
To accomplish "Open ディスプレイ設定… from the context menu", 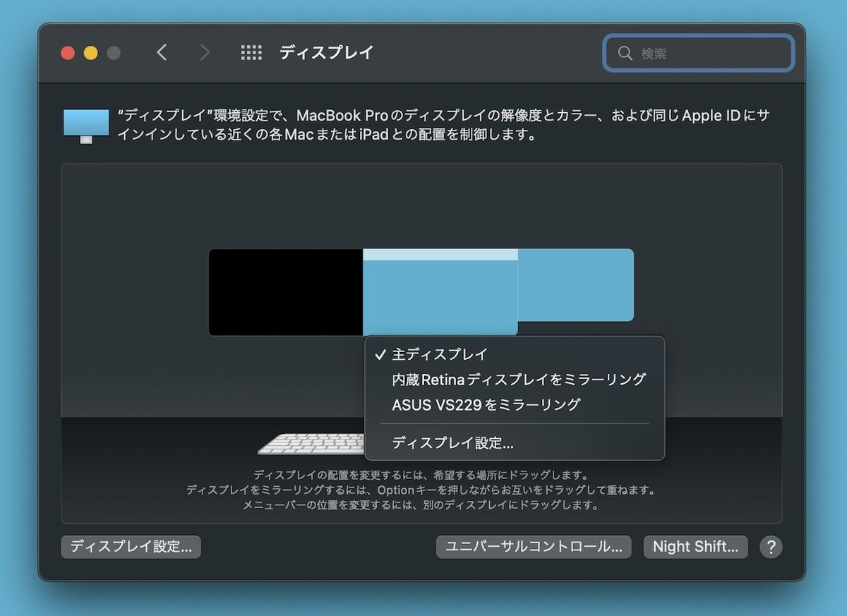I will point(515,443).
